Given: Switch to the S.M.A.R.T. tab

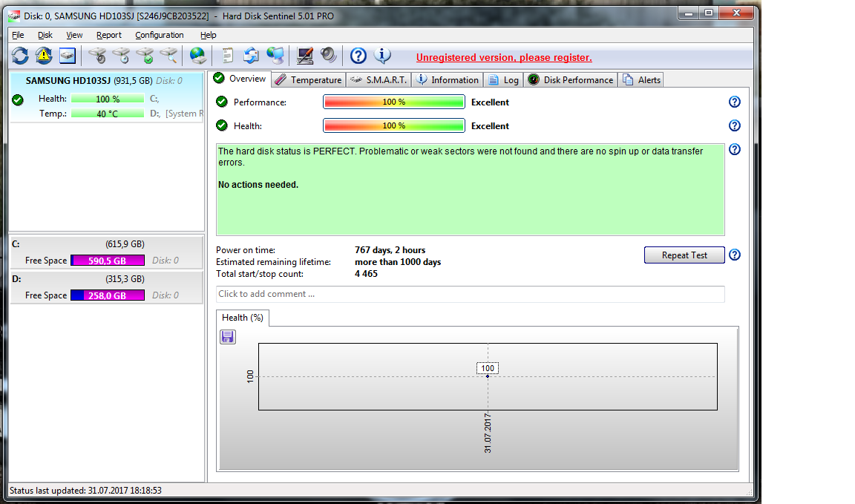Looking at the screenshot, I should click(x=379, y=79).
